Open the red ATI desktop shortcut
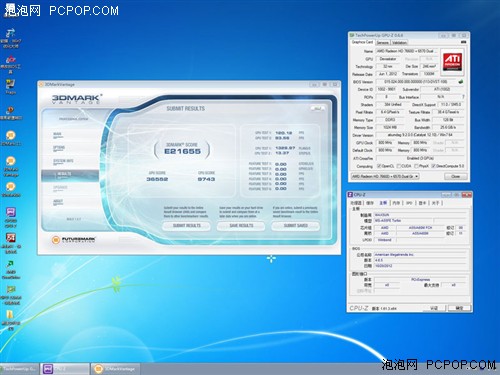 [x=11, y=243]
